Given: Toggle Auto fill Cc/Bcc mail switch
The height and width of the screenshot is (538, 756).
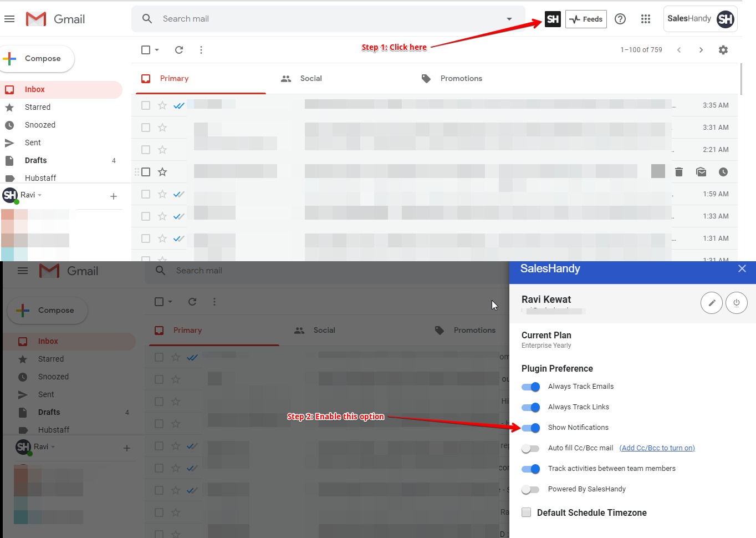Looking at the screenshot, I should click(x=530, y=448).
